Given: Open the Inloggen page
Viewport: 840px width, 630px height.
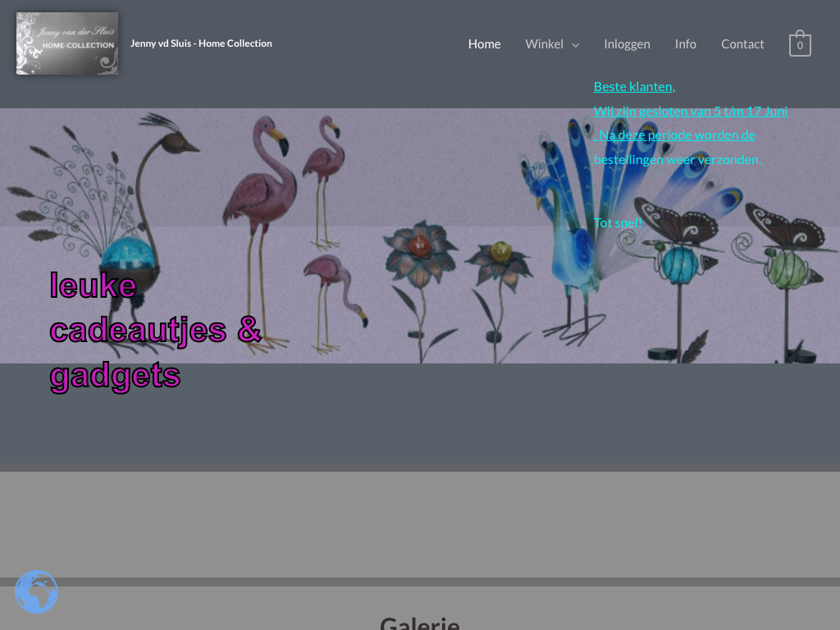Looking at the screenshot, I should (627, 44).
